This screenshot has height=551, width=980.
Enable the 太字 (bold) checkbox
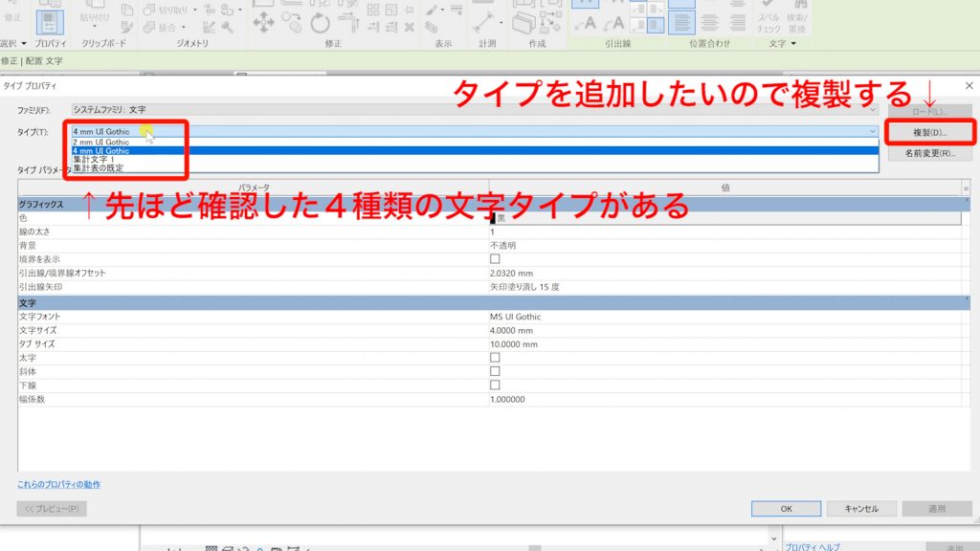coord(495,355)
